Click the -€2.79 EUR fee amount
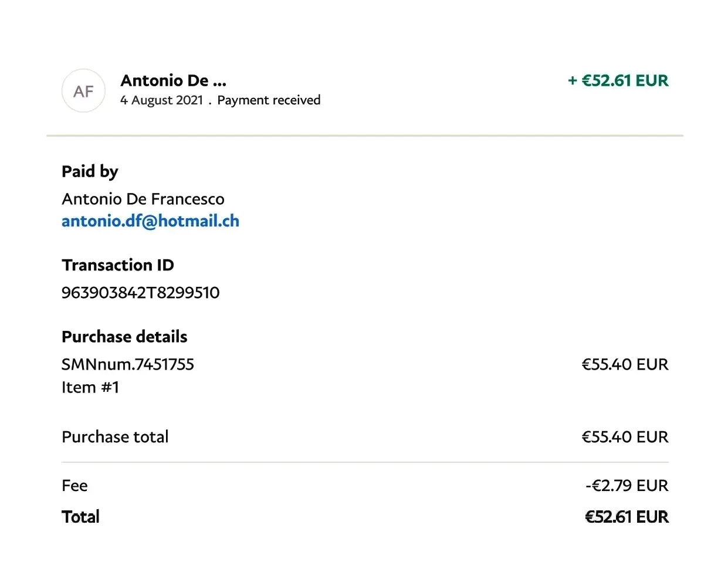Screen dimensions: 728x562 (x=627, y=486)
